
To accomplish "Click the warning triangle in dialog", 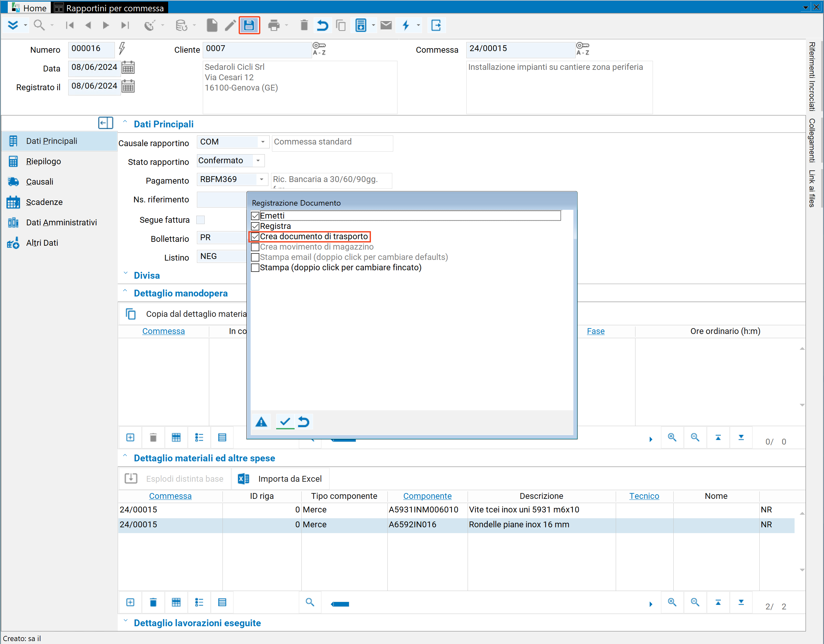I will click(x=261, y=421).
